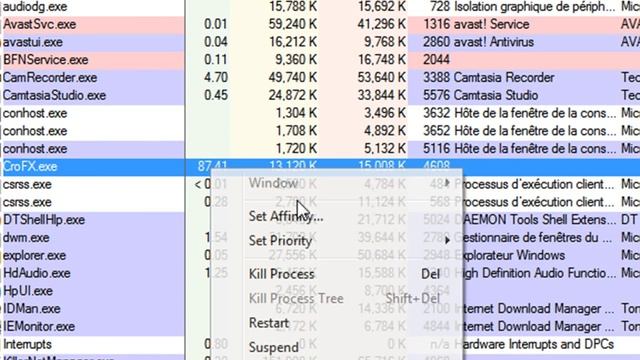This screenshot has width=640, height=360.
Task: Select conhost.exe with PID 5116
Action: pos(320,149)
